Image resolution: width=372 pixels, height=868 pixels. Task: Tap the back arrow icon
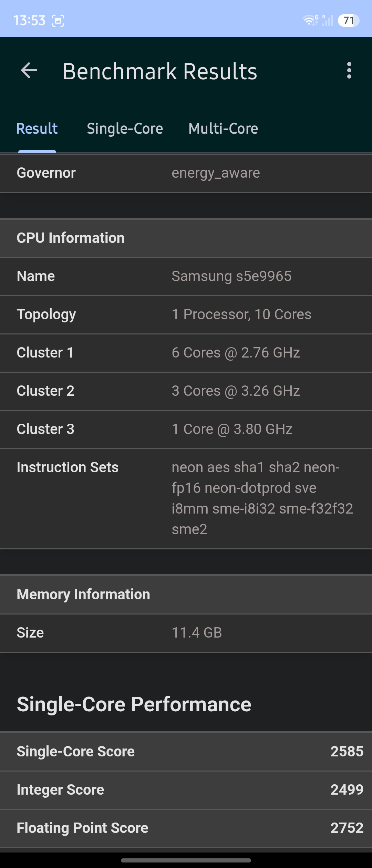point(29,71)
